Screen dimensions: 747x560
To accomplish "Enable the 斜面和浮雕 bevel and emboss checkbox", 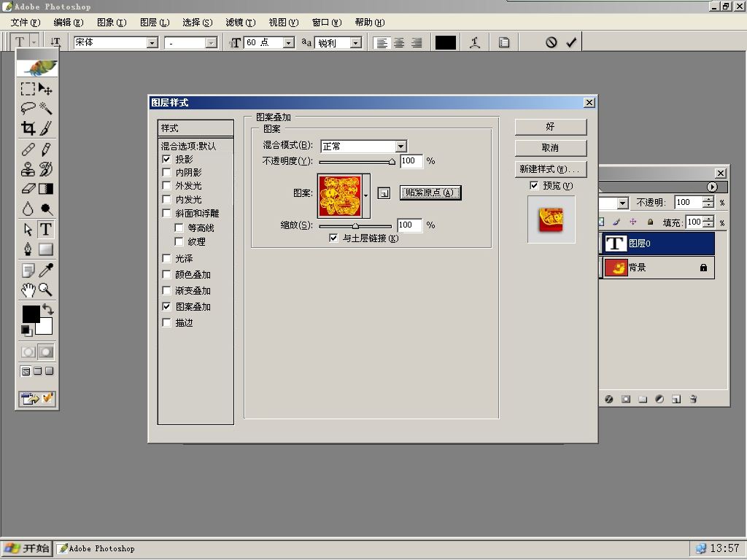I will tap(166, 213).
